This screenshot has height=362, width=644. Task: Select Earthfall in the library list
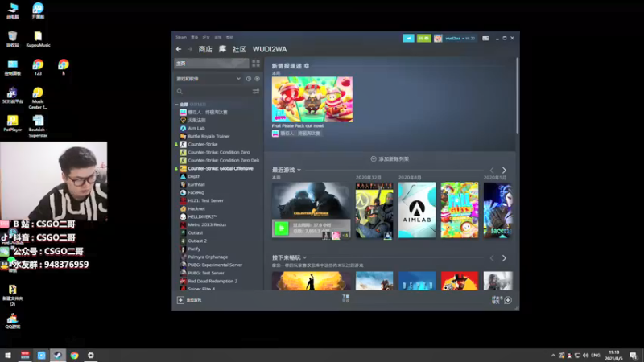(x=196, y=185)
